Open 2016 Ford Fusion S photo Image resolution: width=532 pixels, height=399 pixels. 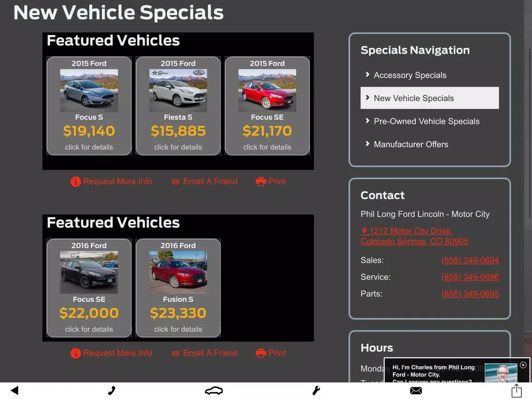click(178, 273)
